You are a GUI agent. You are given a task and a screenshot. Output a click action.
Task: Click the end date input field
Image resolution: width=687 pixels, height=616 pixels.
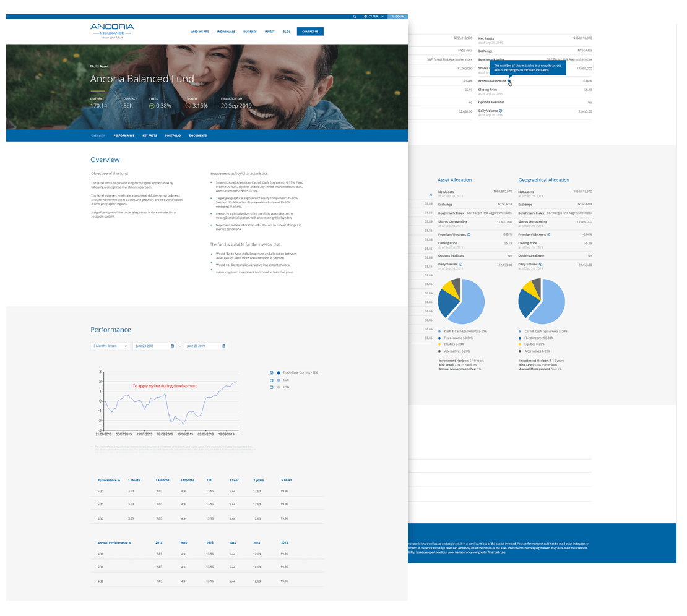click(206, 346)
